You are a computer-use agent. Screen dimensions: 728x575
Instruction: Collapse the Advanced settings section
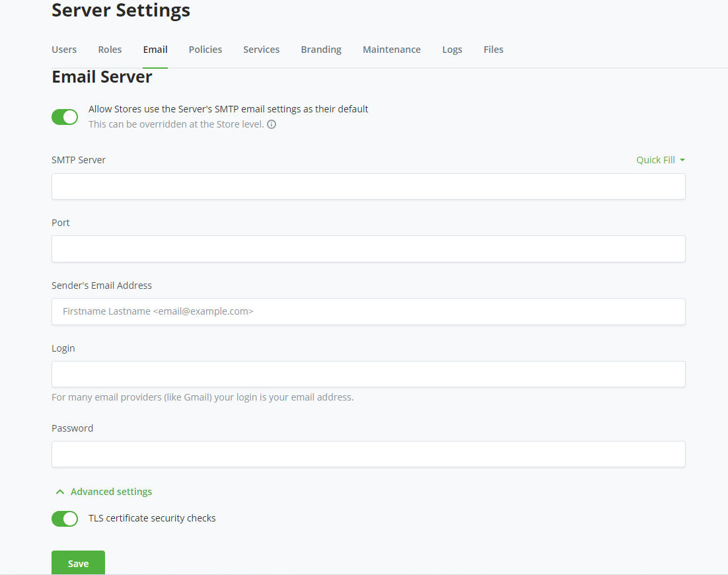point(104,492)
